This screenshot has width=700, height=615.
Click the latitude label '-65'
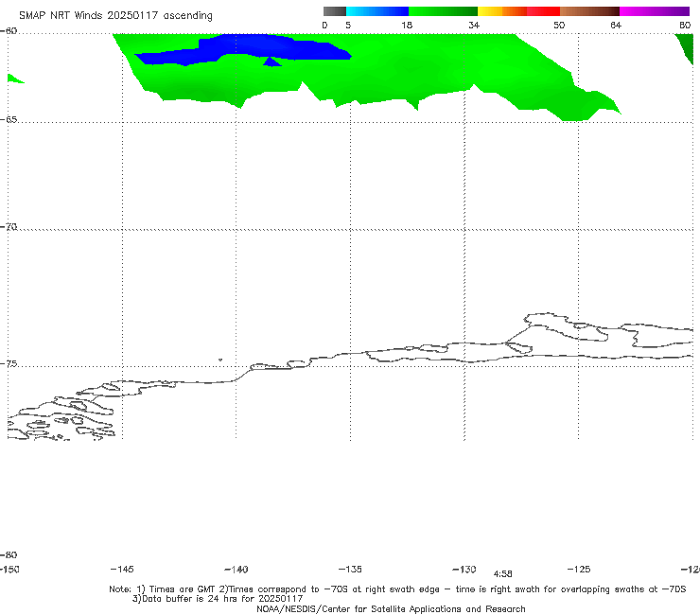point(9,120)
